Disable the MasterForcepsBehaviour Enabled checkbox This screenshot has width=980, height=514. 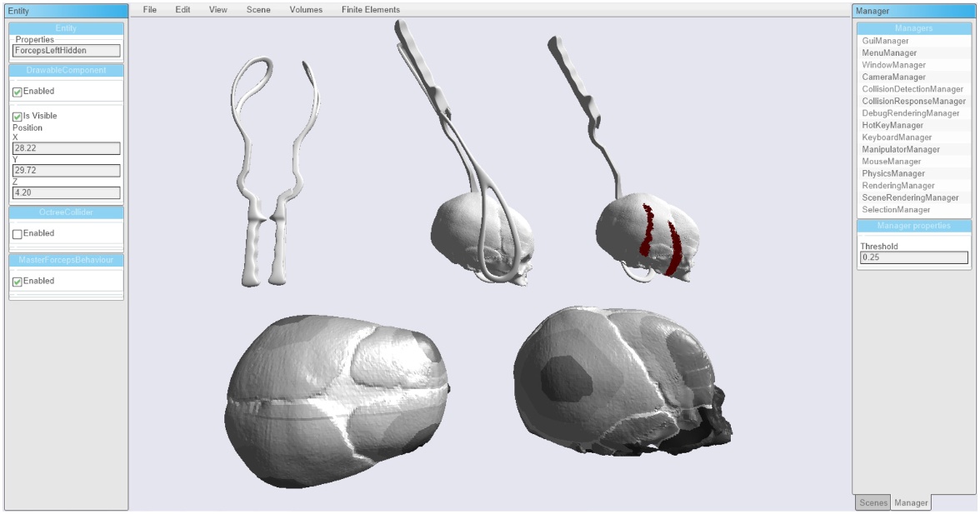pyautogui.click(x=17, y=281)
